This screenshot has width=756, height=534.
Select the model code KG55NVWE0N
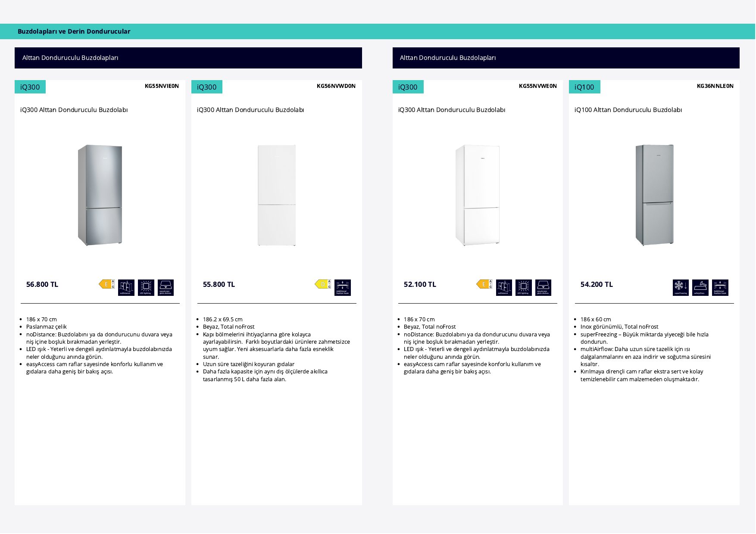[538, 86]
